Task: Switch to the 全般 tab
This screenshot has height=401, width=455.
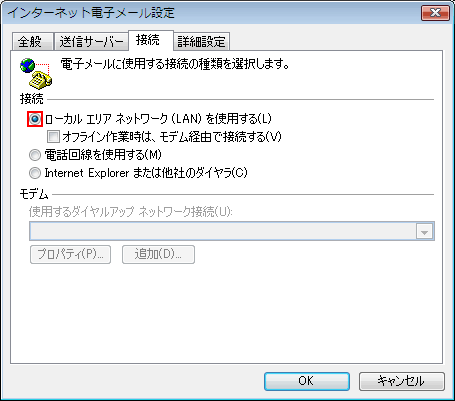Action: point(32,42)
